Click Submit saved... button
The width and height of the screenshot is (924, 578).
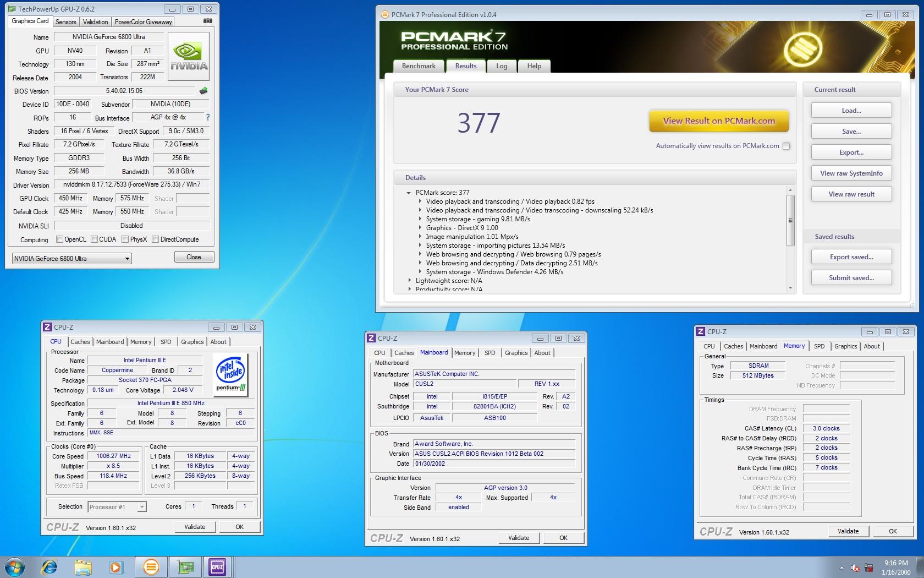coord(851,278)
